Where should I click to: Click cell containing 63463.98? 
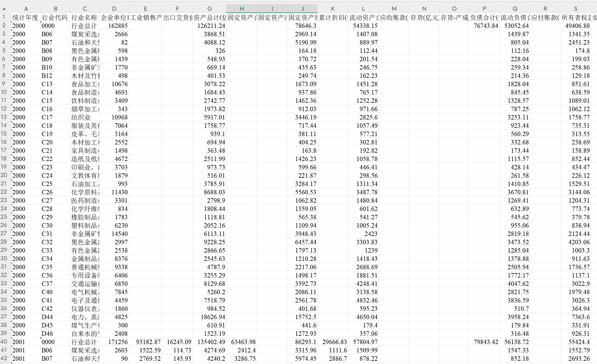(243, 342)
